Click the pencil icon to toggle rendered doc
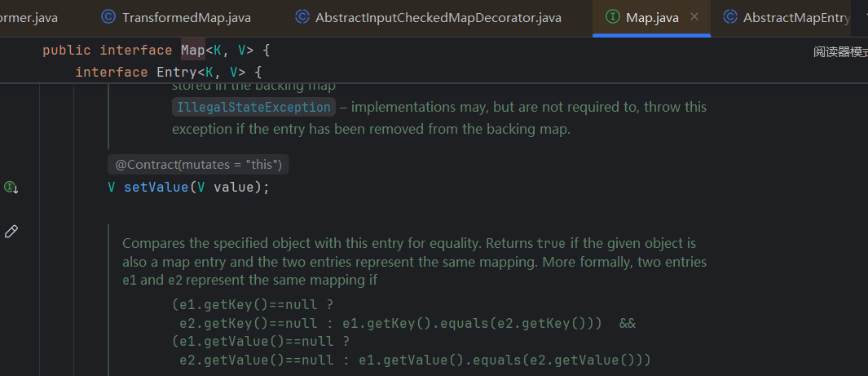This screenshot has height=376, width=868. click(11, 232)
